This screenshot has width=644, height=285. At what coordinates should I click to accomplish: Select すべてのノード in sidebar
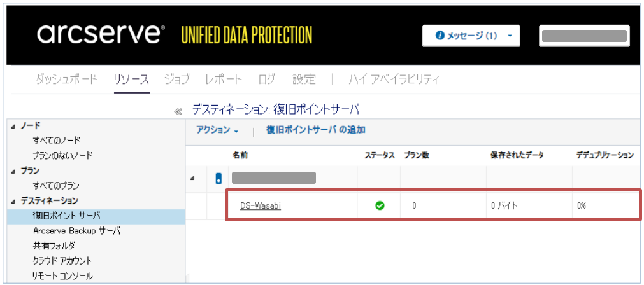click(x=57, y=140)
